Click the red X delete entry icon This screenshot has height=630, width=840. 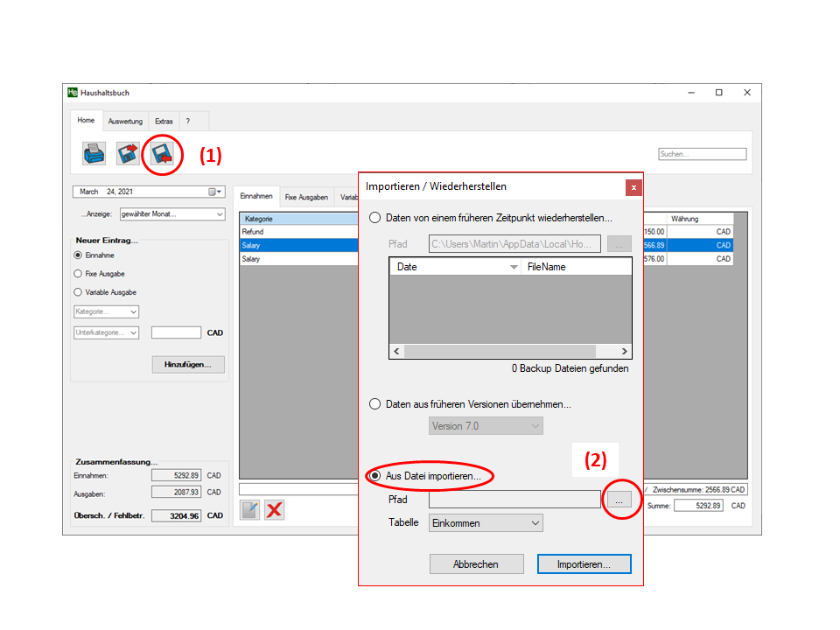(275, 510)
